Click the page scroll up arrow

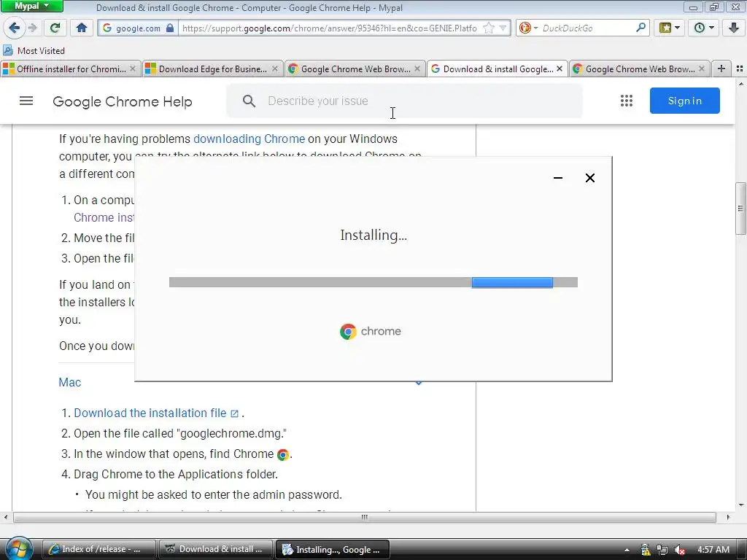[x=741, y=85]
